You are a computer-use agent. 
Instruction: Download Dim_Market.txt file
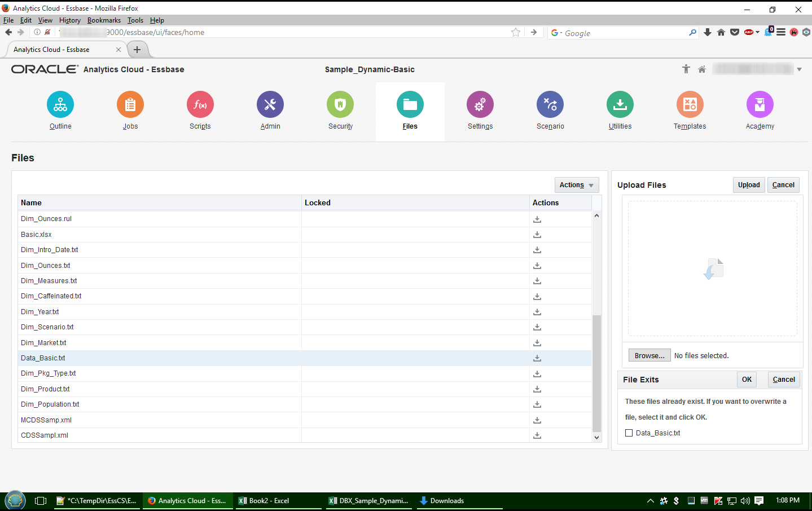point(537,343)
